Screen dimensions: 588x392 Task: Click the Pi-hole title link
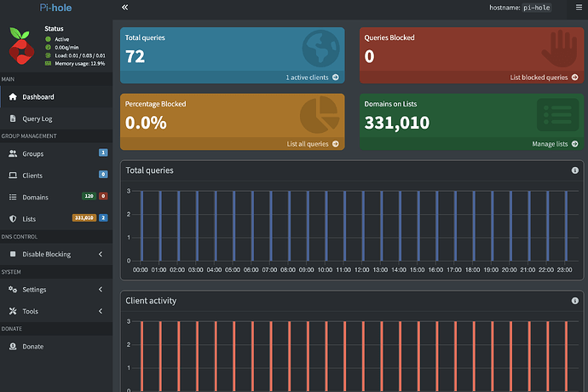coord(55,8)
